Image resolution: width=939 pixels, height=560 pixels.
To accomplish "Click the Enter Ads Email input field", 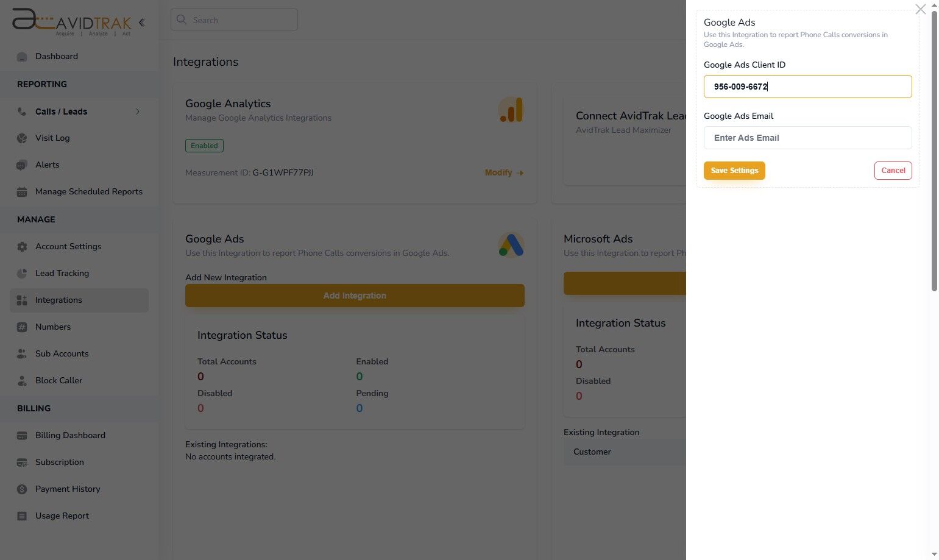I will pyautogui.click(x=807, y=138).
